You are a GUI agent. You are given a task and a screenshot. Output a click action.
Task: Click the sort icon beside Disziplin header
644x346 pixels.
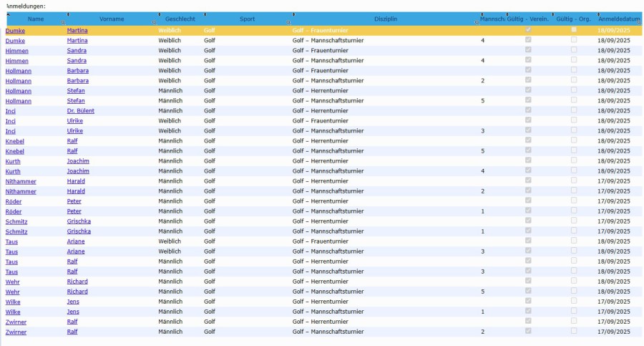(x=294, y=14)
